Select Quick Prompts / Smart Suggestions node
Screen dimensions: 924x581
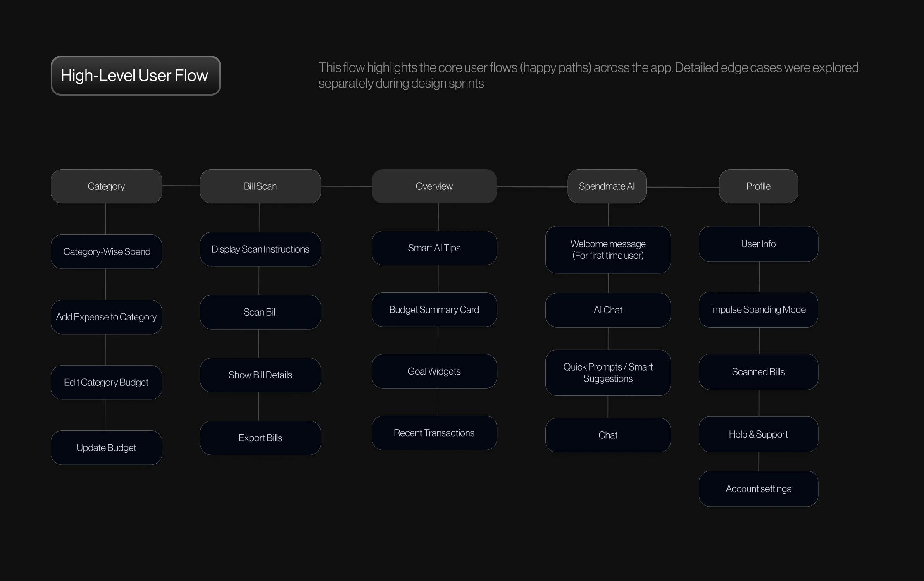pos(608,373)
